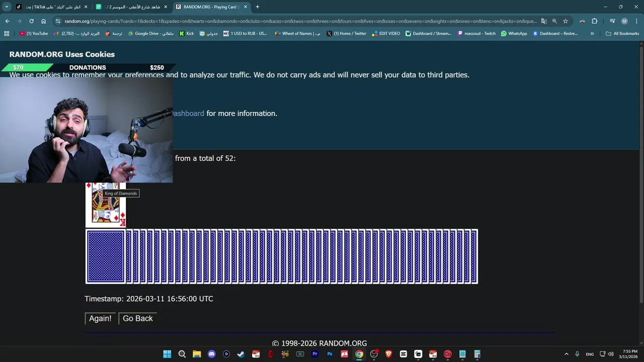The height and width of the screenshot is (362, 644).
Task: Open Google Chrome from the taskbar
Action: click(x=359, y=354)
